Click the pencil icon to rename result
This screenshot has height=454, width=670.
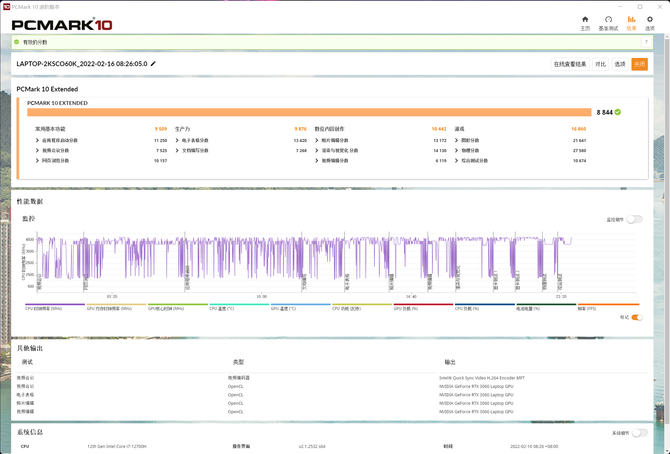coord(153,63)
